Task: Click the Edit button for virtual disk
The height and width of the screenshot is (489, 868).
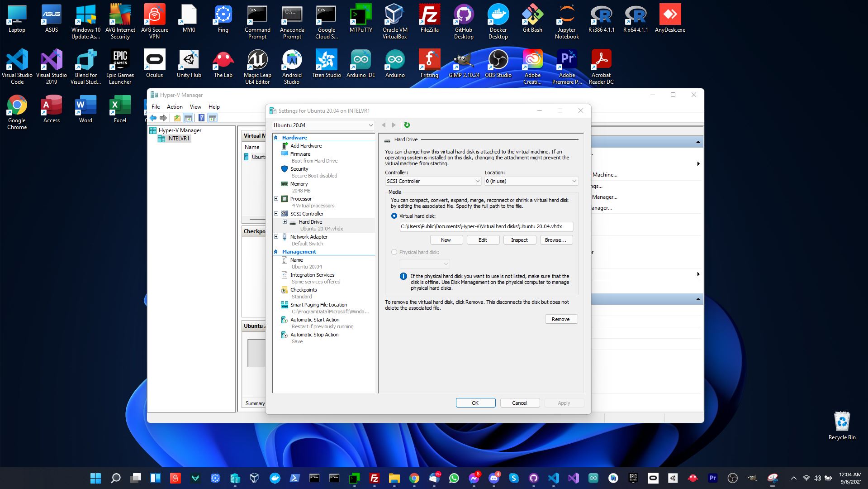Action: pos(483,240)
